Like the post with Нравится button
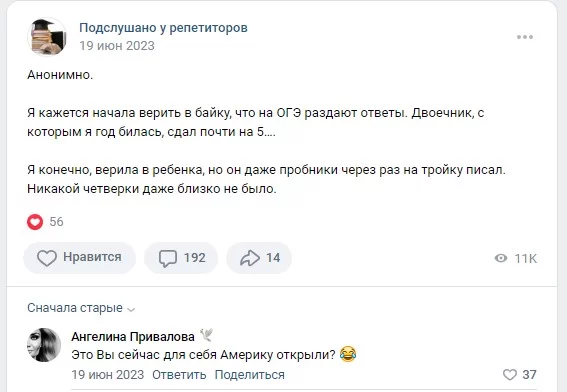 click(x=80, y=257)
